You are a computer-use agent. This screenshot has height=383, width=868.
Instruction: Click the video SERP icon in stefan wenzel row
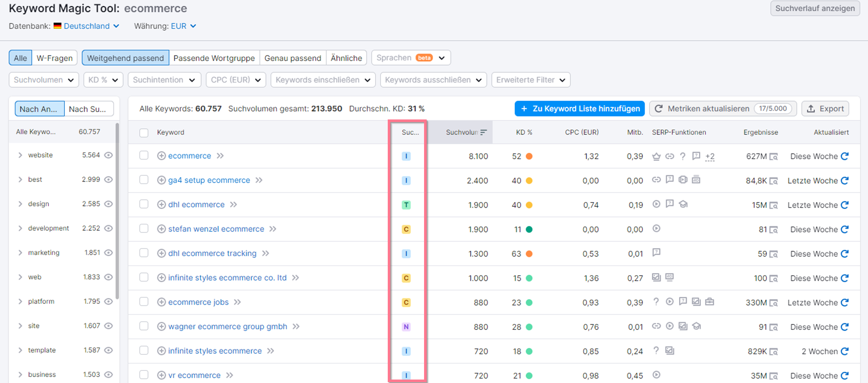tap(656, 229)
